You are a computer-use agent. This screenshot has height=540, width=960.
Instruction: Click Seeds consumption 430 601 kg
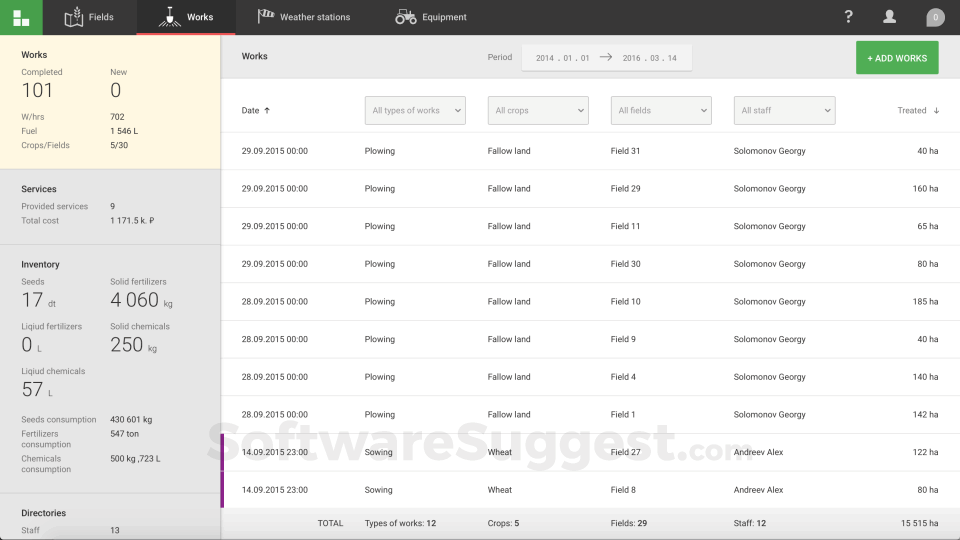tap(131, 420)
